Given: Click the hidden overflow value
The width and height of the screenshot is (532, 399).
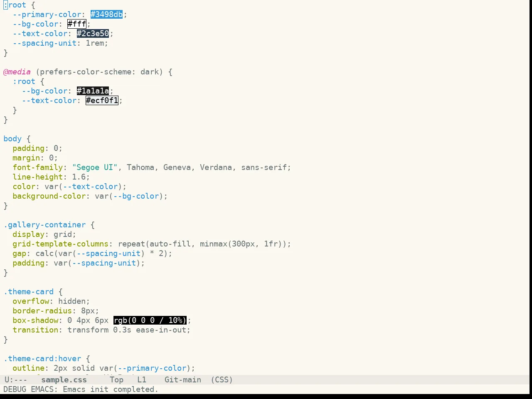Looking at the screenshot, I should point(72,301).
